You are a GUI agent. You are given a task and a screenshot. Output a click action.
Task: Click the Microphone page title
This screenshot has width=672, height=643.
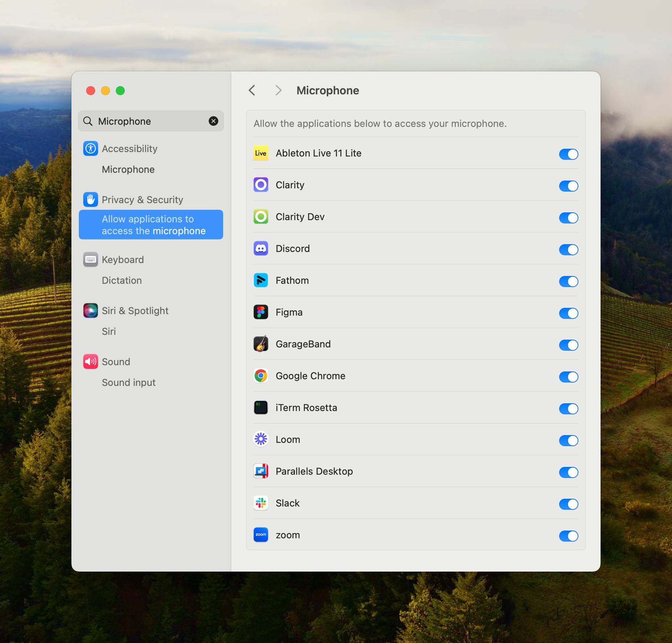[328, 91]
